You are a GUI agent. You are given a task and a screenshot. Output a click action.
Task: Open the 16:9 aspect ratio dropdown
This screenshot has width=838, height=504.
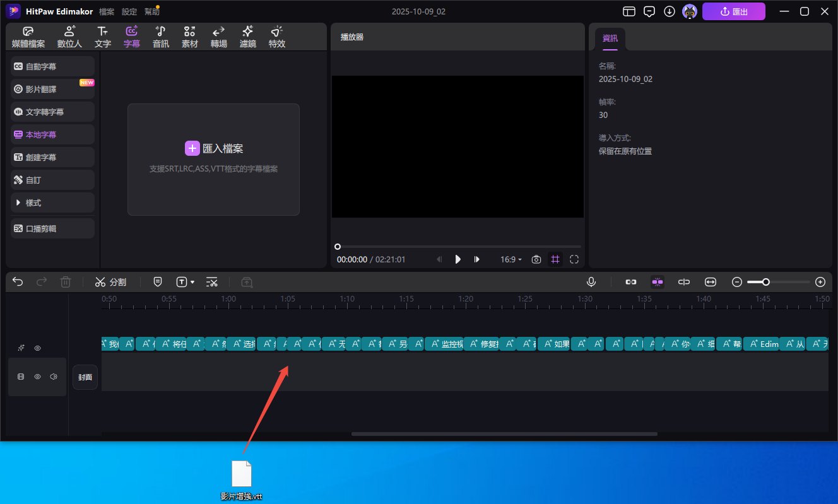coord(510,259)
